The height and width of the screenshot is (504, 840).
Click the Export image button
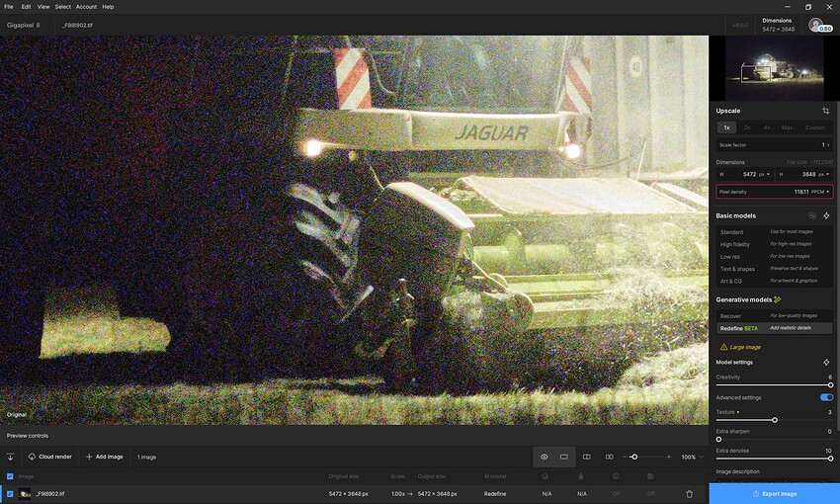(x=774, y=494)
